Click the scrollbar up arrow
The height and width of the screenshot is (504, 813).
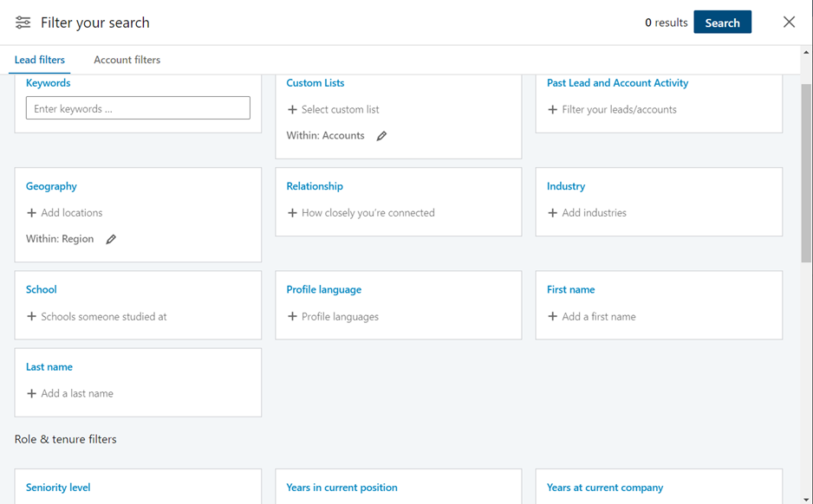[806, 52]
